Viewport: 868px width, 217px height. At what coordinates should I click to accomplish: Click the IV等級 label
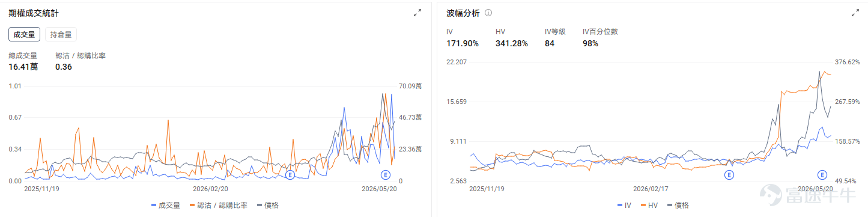point(555,31)
